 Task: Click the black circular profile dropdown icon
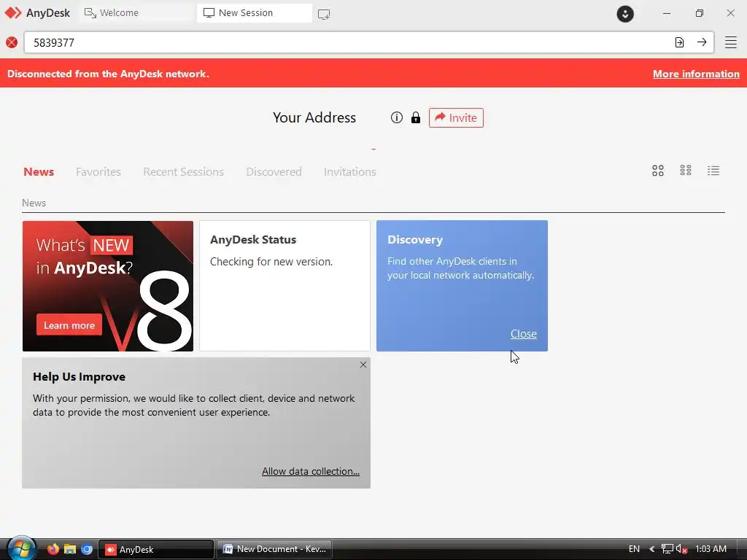click(x=625, y=14)
